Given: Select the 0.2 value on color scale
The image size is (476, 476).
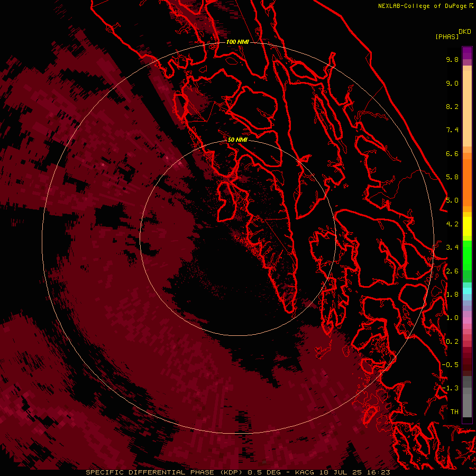Looking at the screenshot, I should pos(452,342).
